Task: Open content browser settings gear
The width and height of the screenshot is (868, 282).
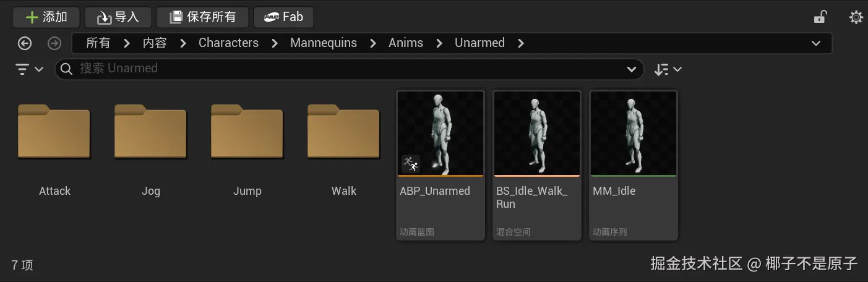Action: click(x=856, y=17)
